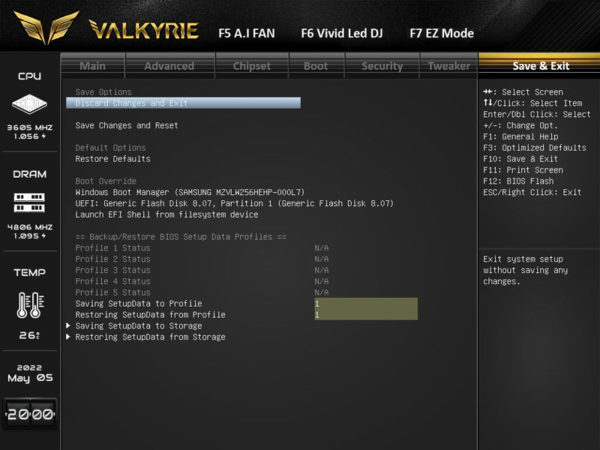Screen dimensions: 600x450
Task: Switch to the Main tab
Action: [x=93, y=66]
